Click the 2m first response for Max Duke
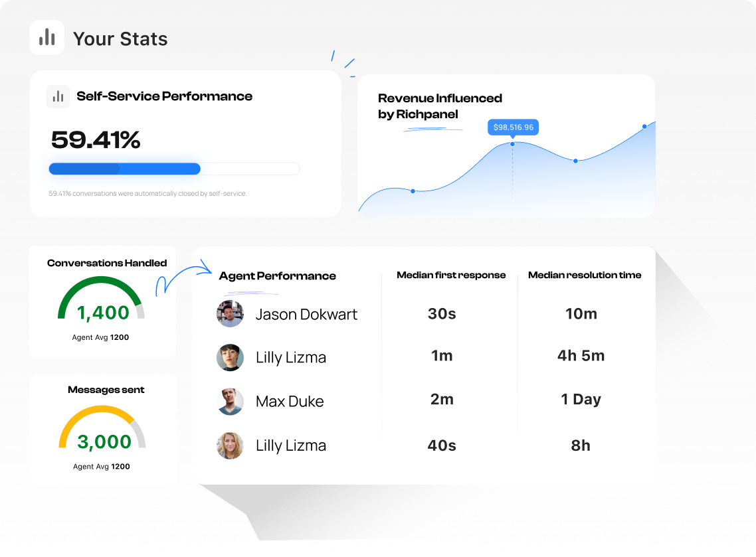Screen dimensions: 756x557 (442, 399)
